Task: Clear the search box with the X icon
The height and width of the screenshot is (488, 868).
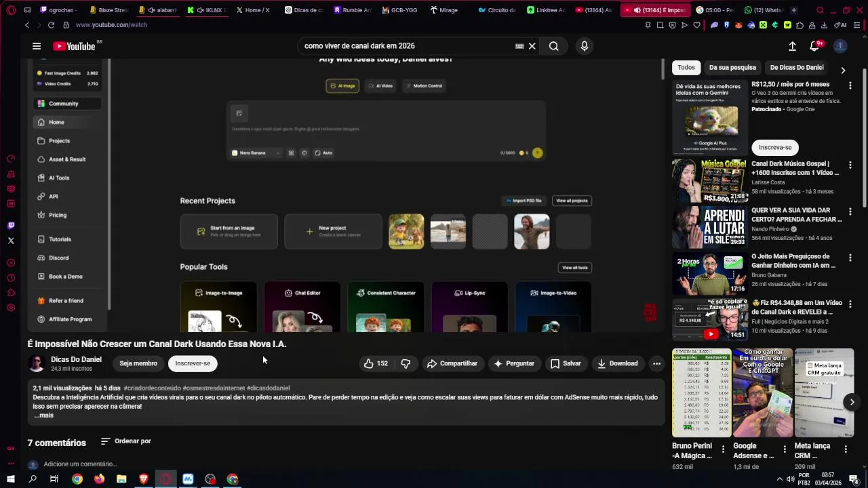Action: [x=532, y=46]
